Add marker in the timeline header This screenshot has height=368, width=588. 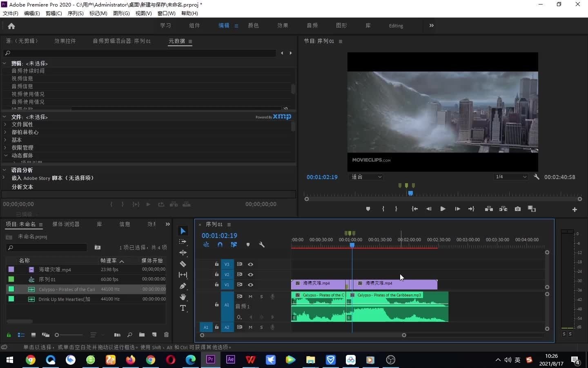[248, 245]
